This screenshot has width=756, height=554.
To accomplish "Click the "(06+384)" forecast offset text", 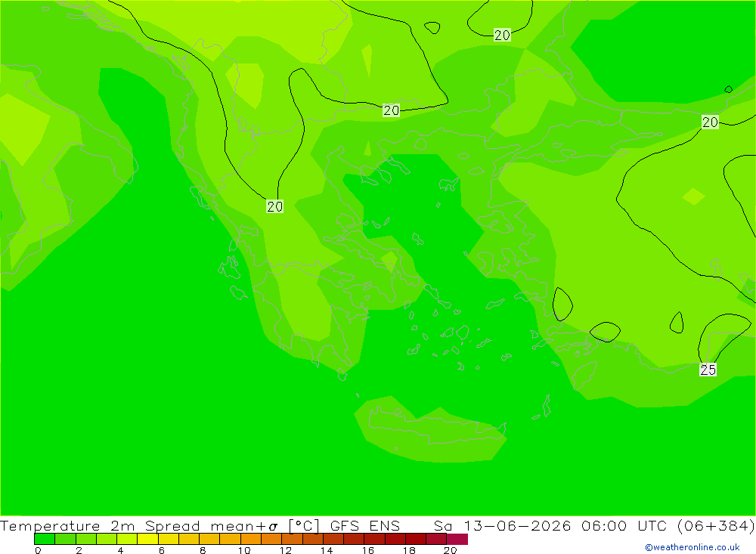I will coord(716,525).
